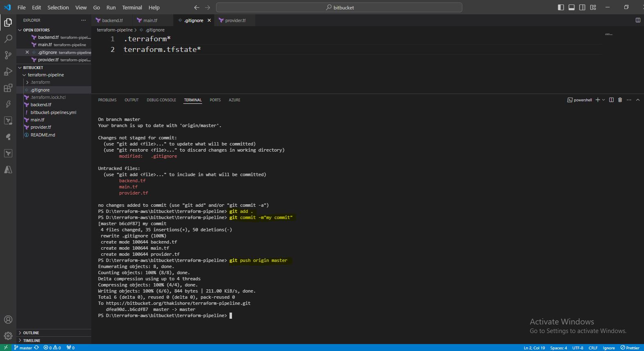Screen dimensions: 644x351
Task: Open the Accounts icon in activity bar
Action: (x=8, y=320)
